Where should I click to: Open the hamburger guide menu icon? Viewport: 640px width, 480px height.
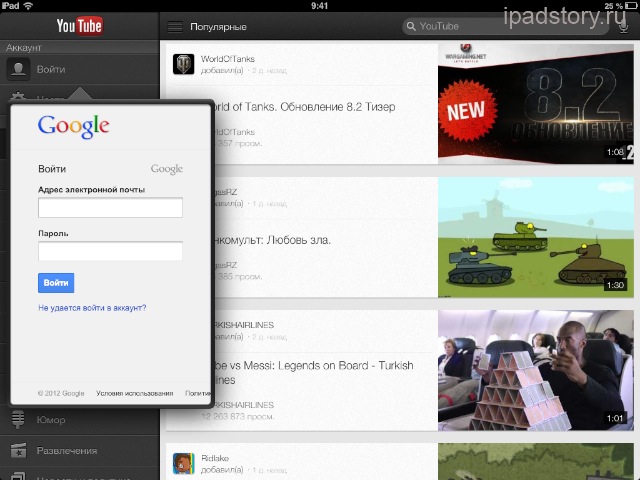click(x=175, y=27)
